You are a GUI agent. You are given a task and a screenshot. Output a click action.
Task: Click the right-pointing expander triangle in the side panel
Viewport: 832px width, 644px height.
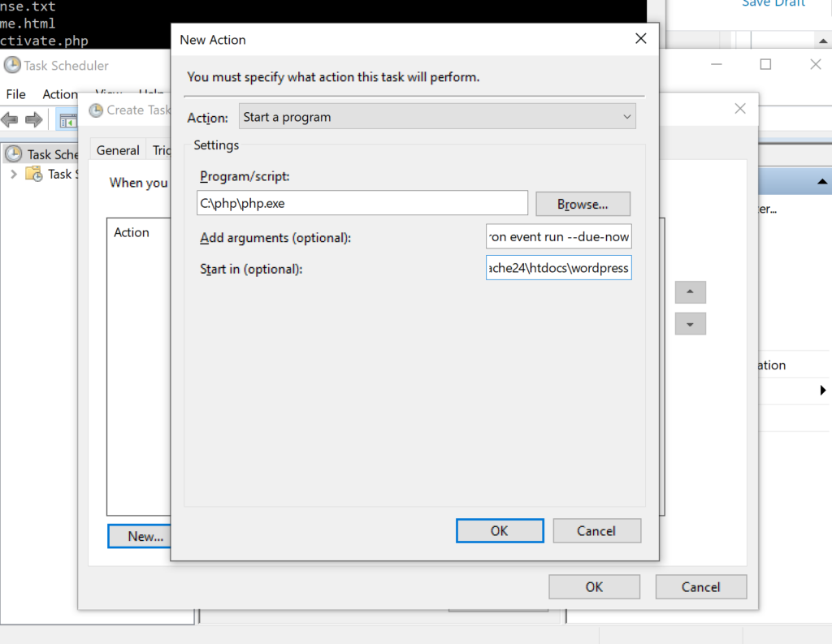click(x=825, y=391)
